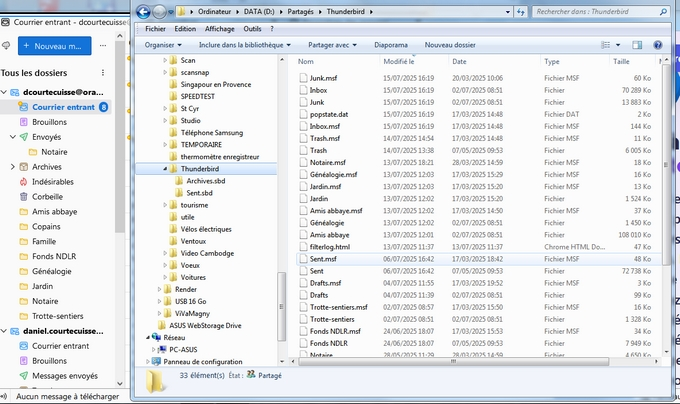
Task: Expand the TEMPORAIRE folder in Explorer tree
Action: tap(165, 145)
